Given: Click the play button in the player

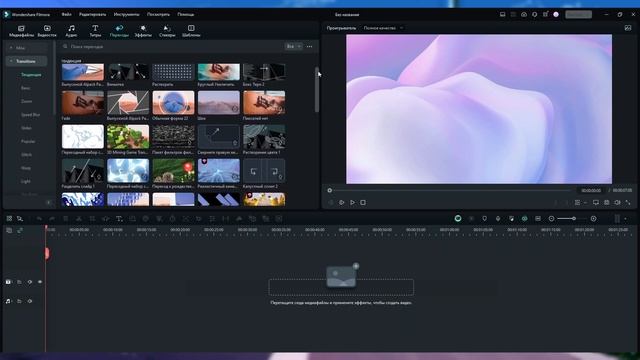Looking at the screenshot, I should 352,202.
